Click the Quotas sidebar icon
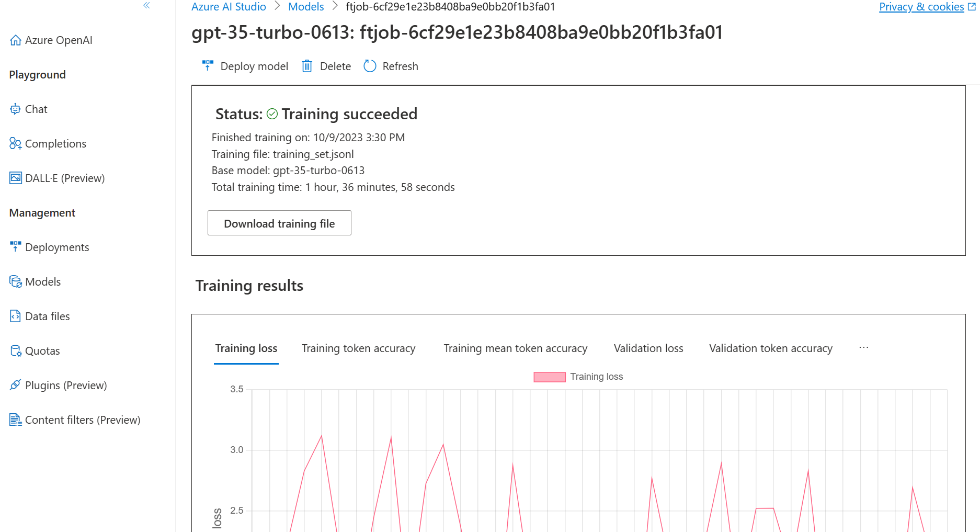This screenshot has height=532, width=980. pos(16,351)
